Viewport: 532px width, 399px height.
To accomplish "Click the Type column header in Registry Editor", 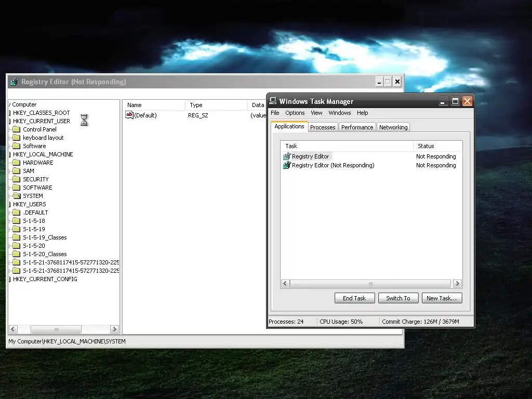I will (216, 105).
